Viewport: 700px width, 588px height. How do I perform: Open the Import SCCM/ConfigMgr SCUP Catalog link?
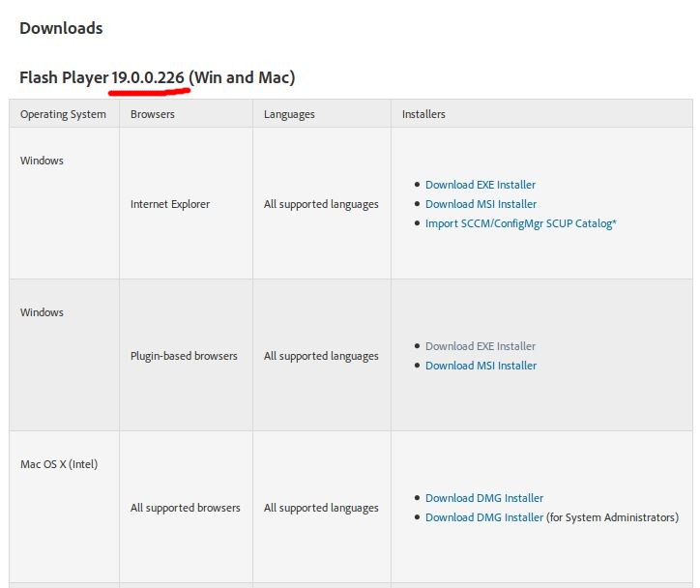[520, 223]
